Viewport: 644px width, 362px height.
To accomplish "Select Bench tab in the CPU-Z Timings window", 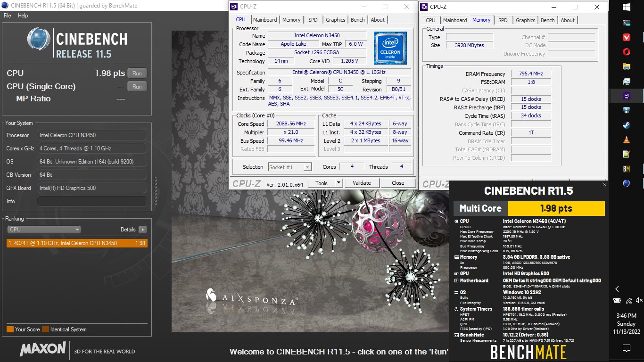I will click(x=548, y=20).
